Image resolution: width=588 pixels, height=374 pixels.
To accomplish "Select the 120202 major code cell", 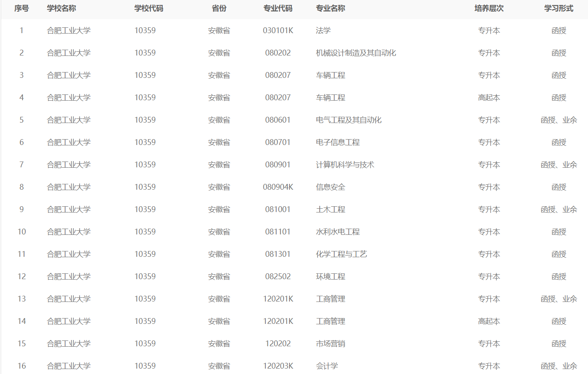I will click(278, 344).
